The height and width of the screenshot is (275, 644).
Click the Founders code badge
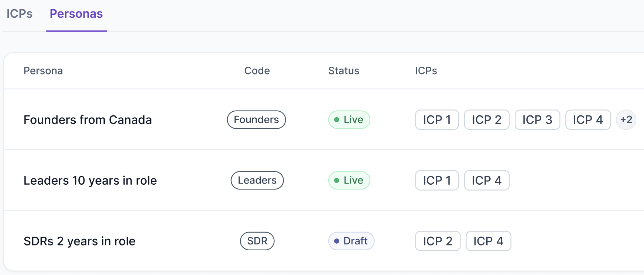tap(256, 120)
